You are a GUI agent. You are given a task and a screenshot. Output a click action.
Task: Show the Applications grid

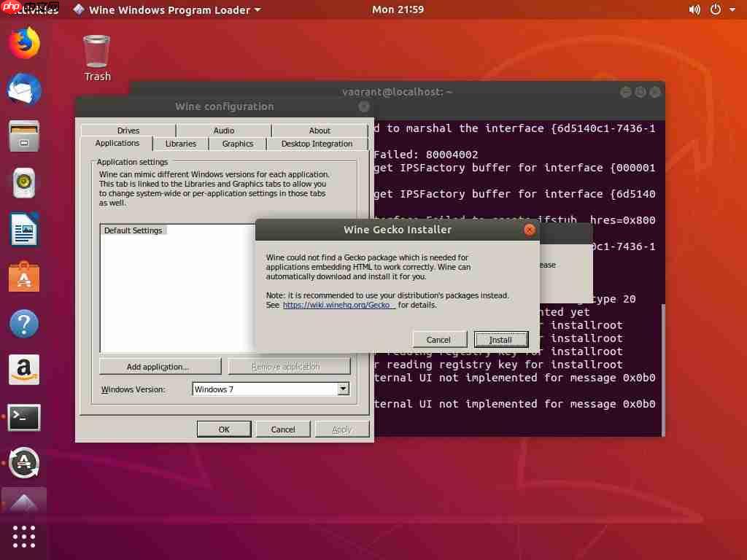click(x=24, y=537)
